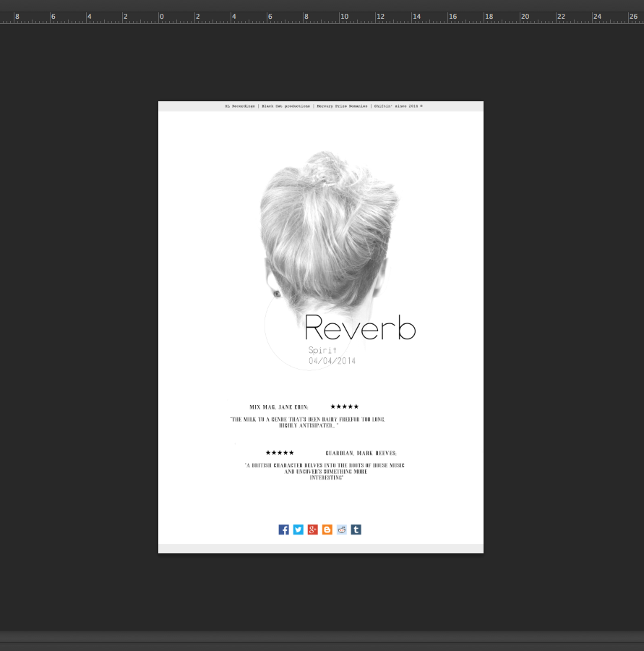The width and height of the screenshot is (644, 651).
Task: Select the "HIGHLY ANTISIPATED" quote line
Action: point(309,425)
